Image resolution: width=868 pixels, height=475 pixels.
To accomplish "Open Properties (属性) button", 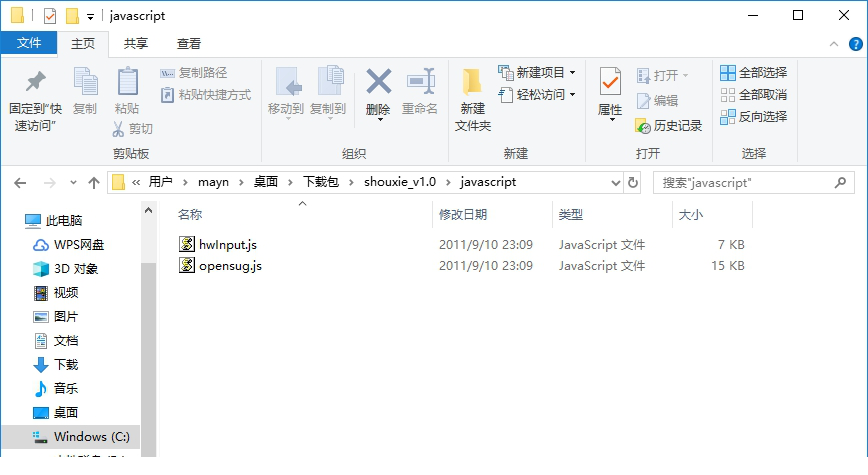I will (x=610, y=93).
